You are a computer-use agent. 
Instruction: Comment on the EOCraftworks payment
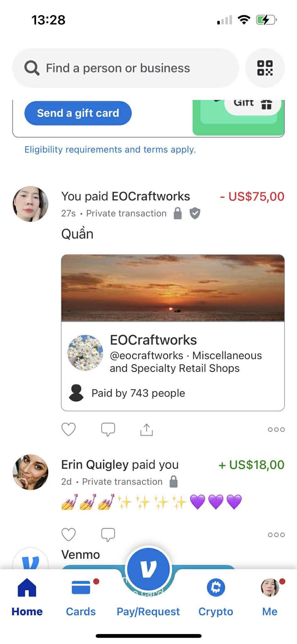108,429
